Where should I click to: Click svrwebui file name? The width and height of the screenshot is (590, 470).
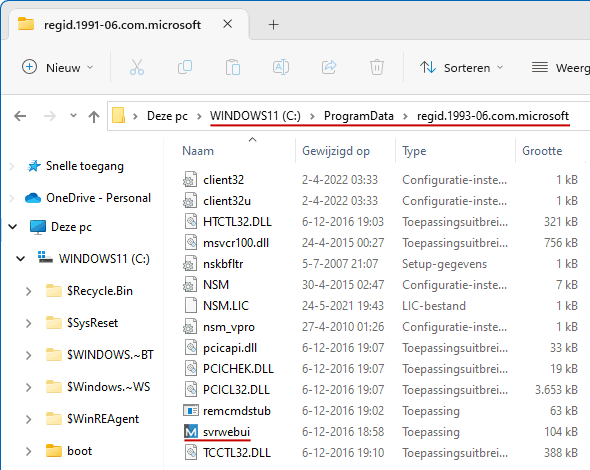pos(226,432)
